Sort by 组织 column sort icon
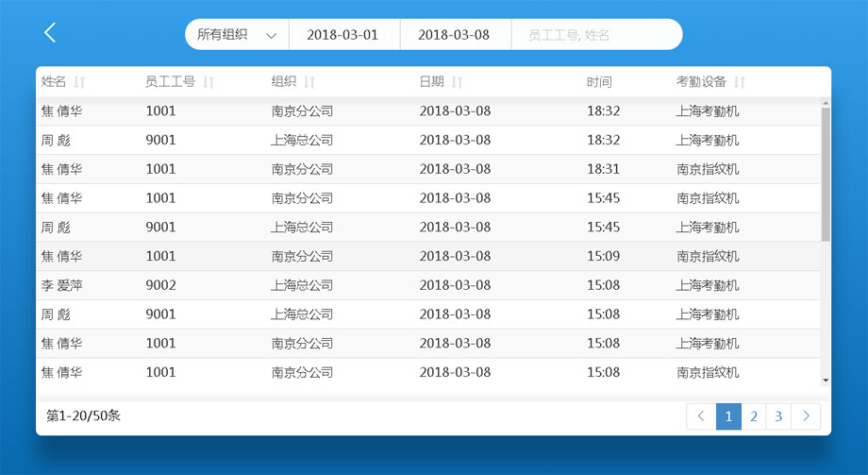868x475 pixels. click(x=309, y=82)
